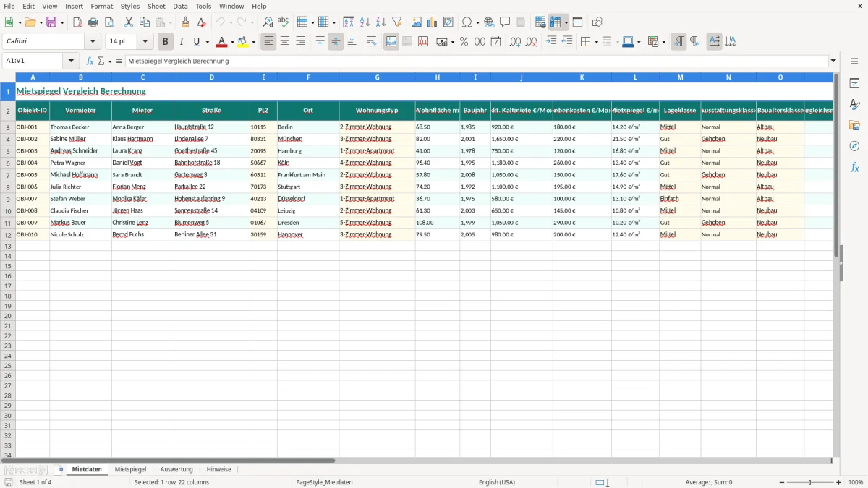Open sidebar Properties panel icon

click(x=854, y=84)
